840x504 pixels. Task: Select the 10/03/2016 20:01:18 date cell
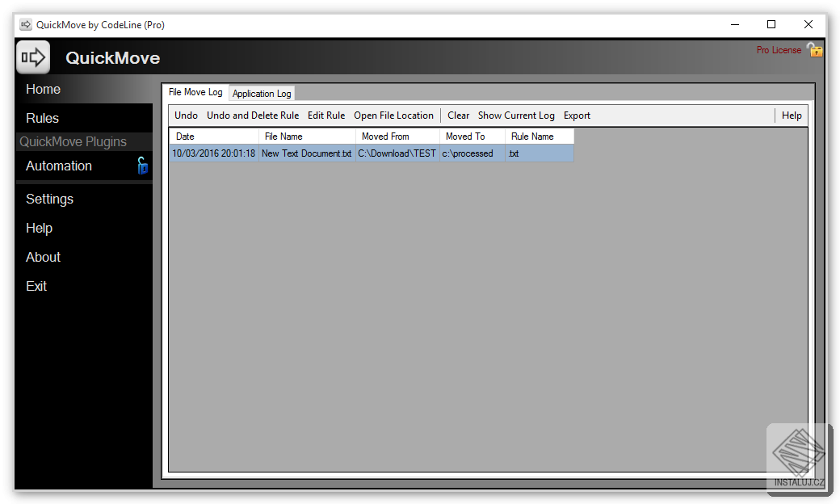point(214,153)
